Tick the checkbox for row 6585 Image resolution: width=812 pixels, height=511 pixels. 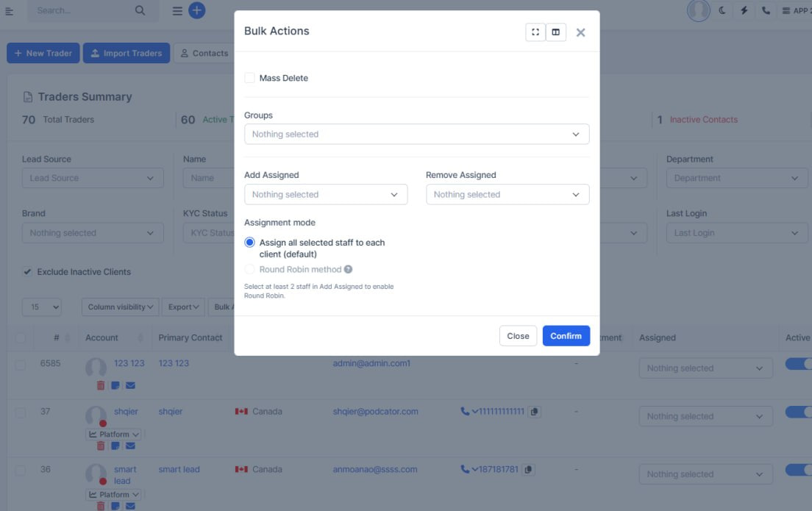[20, 365]
